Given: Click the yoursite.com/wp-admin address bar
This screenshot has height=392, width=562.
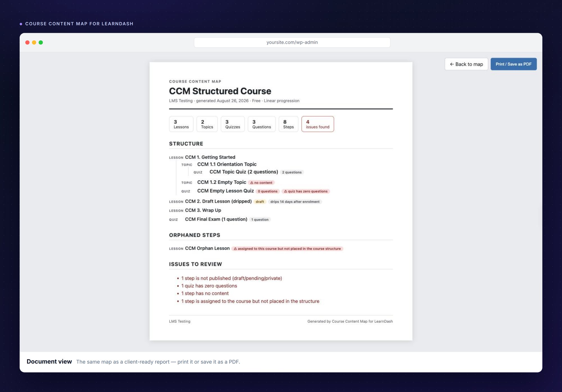Looking at the screenshot, I should click(x=292, y=42).
